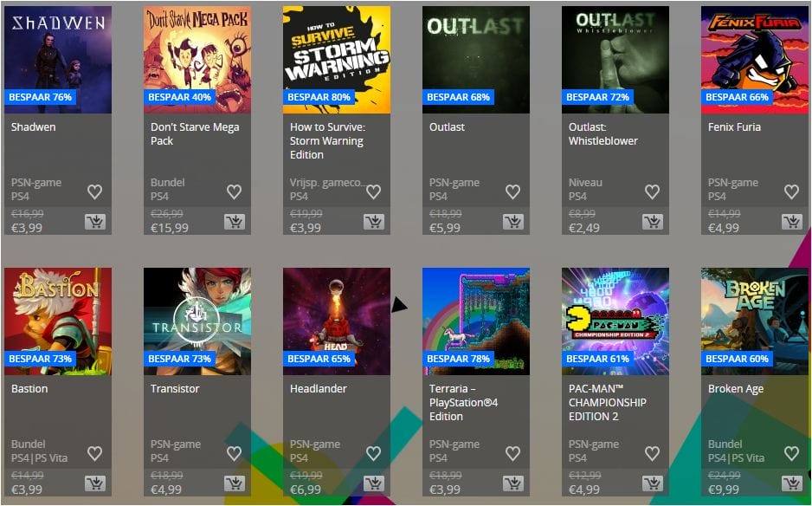Toggle wishlist heart for Outlast: Whistleblower
The height and width of the screenshot is (506, 812).
point(652,191)
